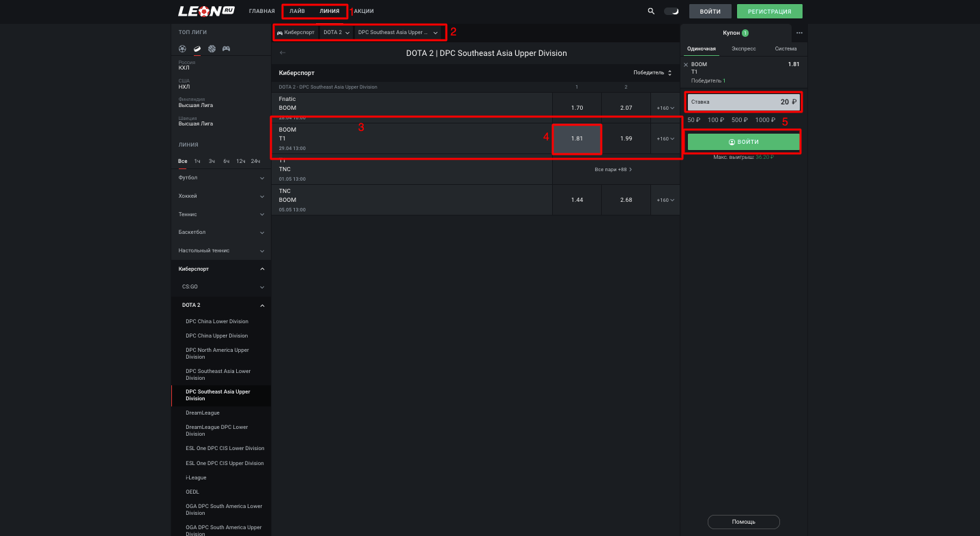Click the Ставка amount input field

click(744, 102)
